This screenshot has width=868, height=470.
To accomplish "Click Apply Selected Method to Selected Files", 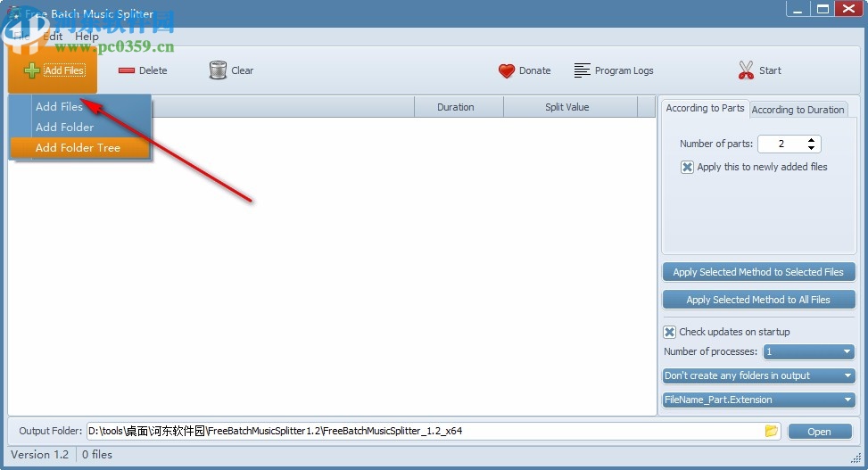I will click(x=758, y=272).
